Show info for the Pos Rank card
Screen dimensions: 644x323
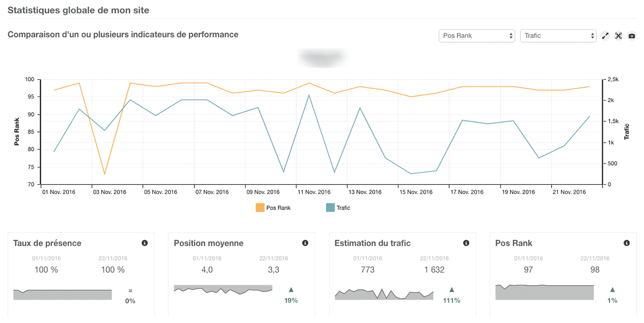point(627,243)
